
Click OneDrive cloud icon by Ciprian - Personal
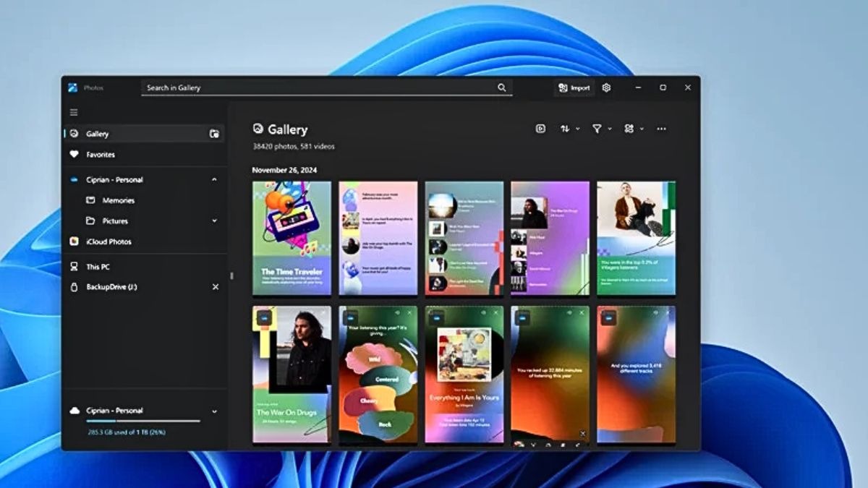point(74,179)
